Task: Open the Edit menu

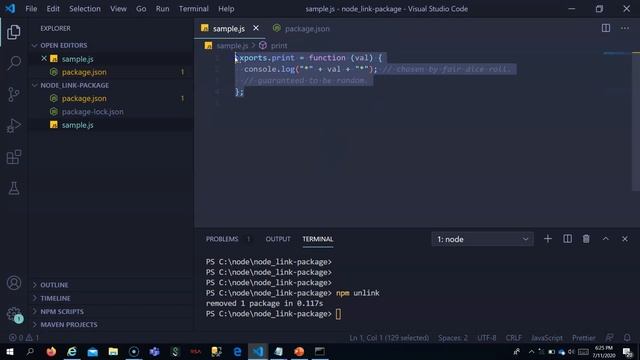Action: click(x=53, y=9)
